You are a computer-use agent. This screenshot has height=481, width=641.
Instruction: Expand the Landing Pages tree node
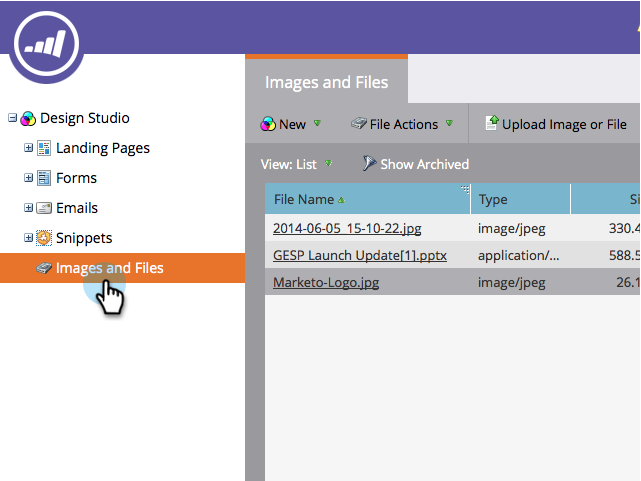coord(29,148)
